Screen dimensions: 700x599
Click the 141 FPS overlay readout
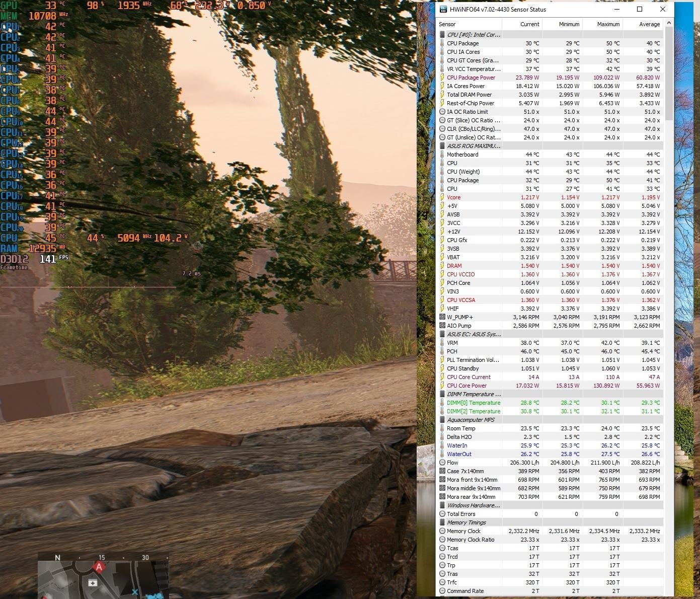click(54, 259)
